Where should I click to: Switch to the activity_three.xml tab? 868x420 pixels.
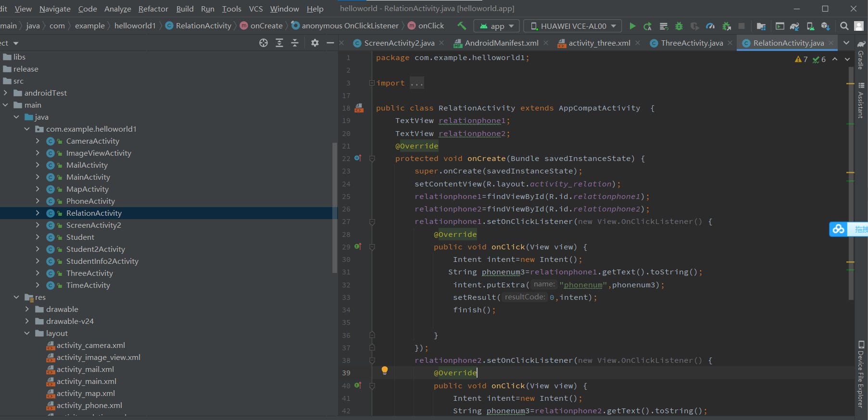[599, 43]
